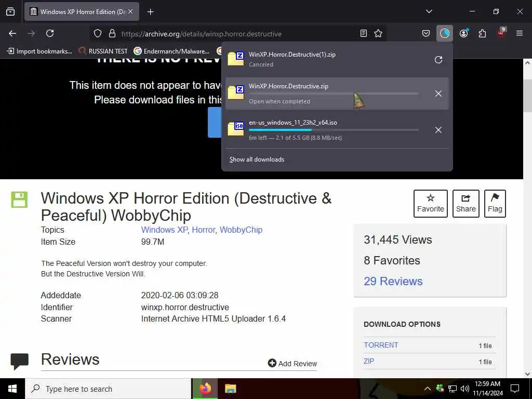
Task: Select the Windows XP Horror Edition tab
Action: coord(82,11)
